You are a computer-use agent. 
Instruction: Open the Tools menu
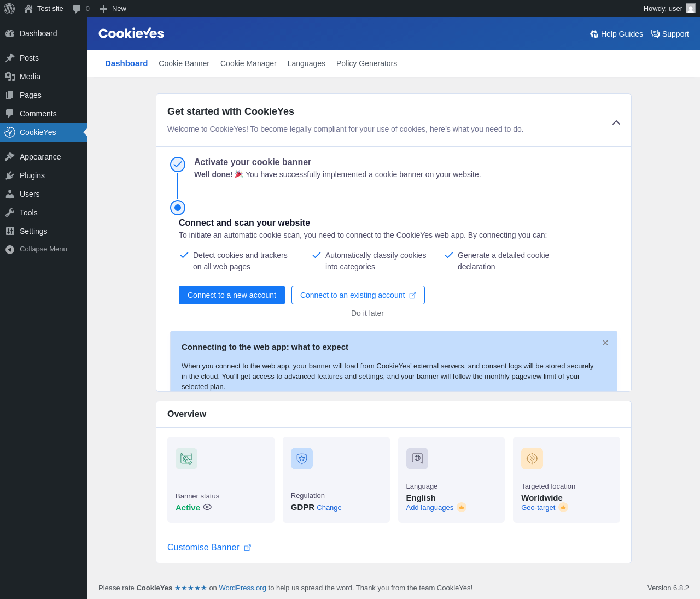[x=44, y=213]
